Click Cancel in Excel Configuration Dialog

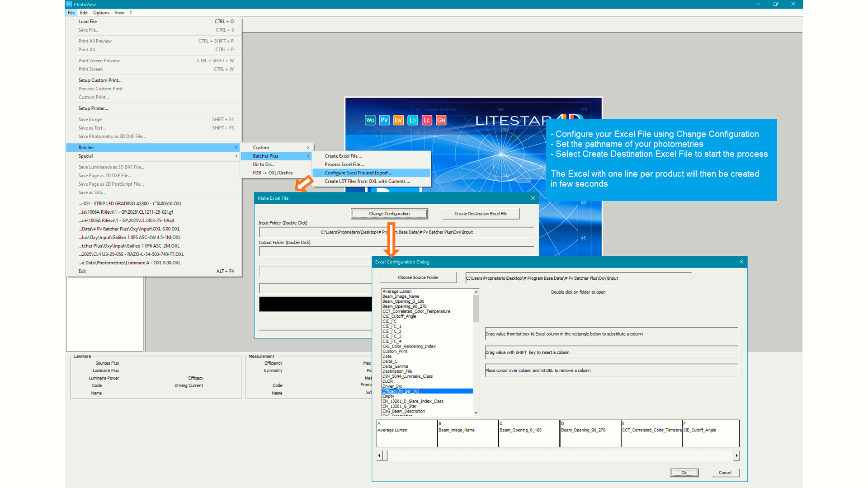[725, 473]
